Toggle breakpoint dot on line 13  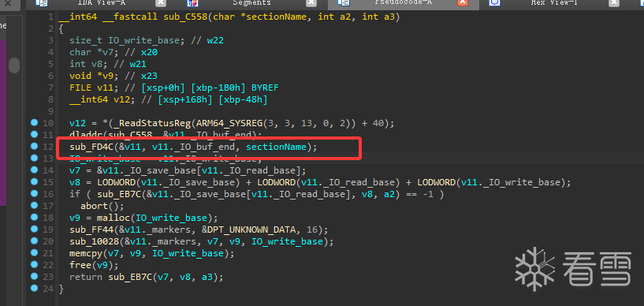pyautogui.click(x=35, y=159)
